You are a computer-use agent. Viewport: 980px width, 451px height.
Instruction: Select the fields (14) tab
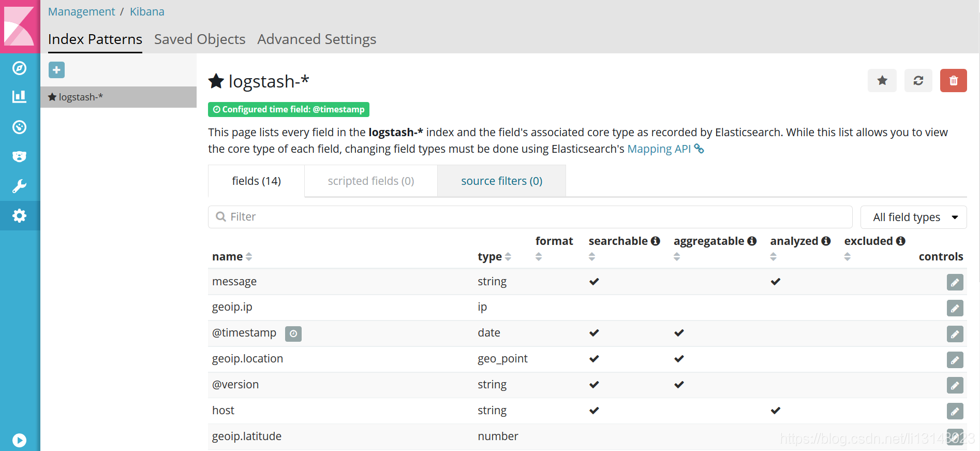tap(256, 181)
